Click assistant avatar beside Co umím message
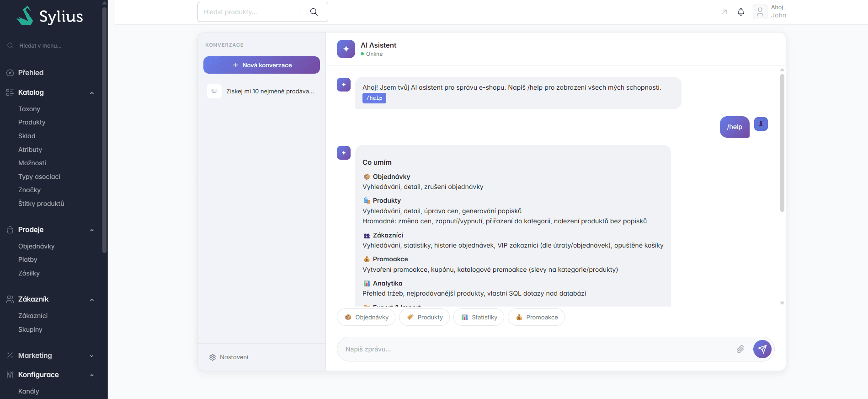The width and height of the screenshot is (868, 399). coord(344,153)
